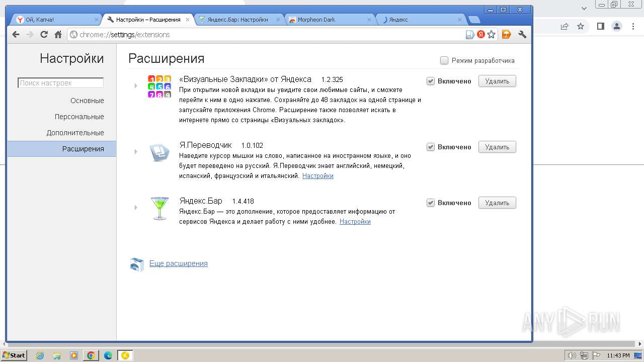Disable the Визуальные Закладки extension checkbox

(x=431, y=81)
